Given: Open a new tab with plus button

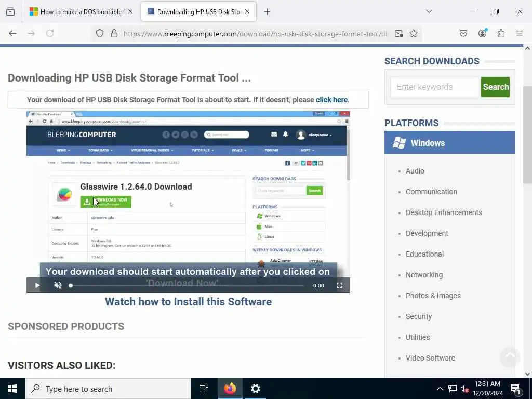Looking at the screenshot, I should pyautogui.click(x=267, y=12).
